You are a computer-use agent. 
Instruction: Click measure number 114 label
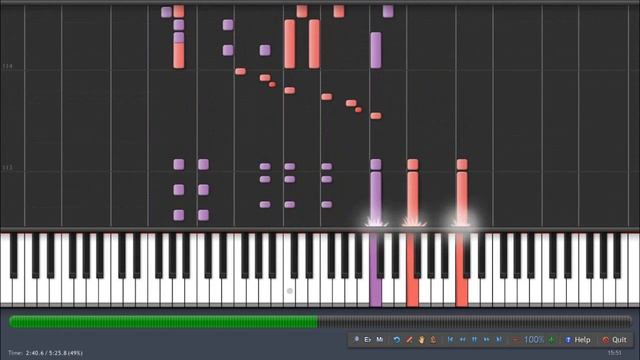click(7, 66)
